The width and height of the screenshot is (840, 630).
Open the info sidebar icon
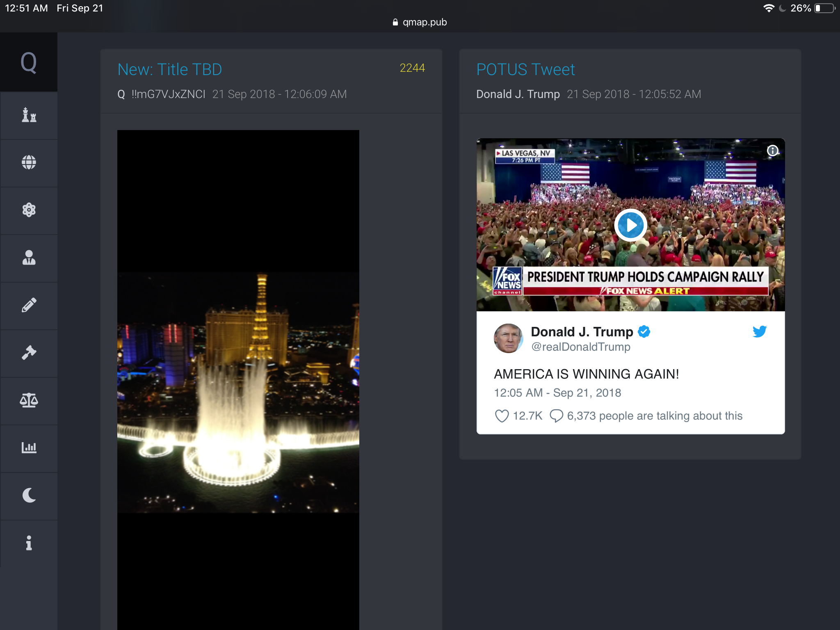[x=29, y=543]
